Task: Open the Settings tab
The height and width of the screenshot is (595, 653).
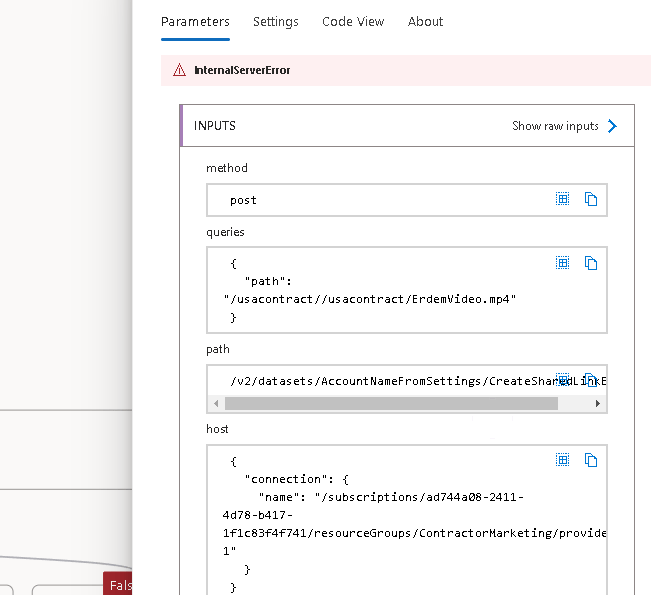Action: coord(276,22)
